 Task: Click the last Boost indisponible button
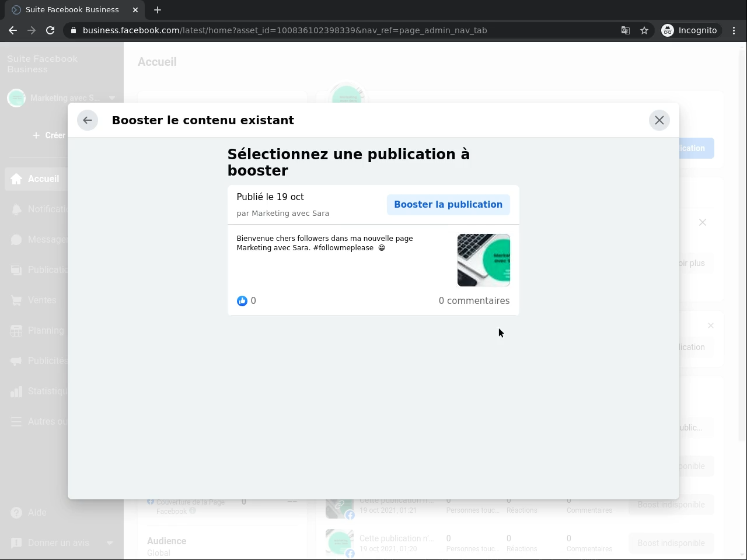tap(671, 543)
